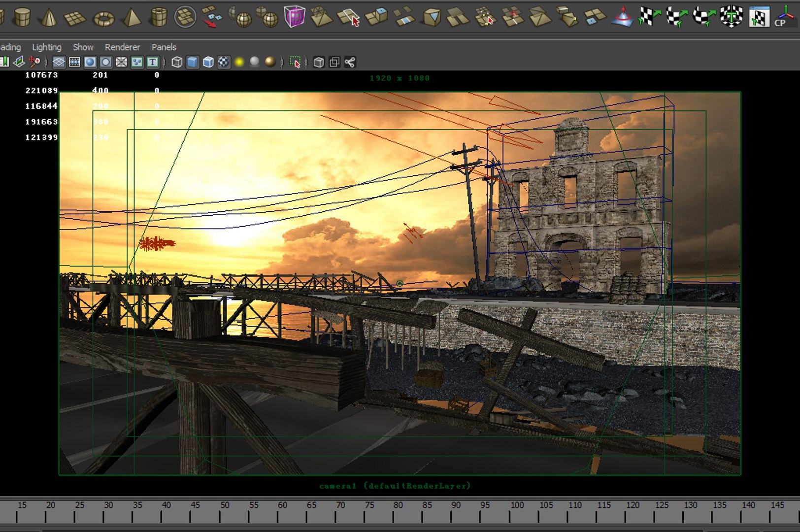The width and height of the screenshot is (800, 532).
Task: Click the Combine meshes shelf icon
Action: point(240,16)
